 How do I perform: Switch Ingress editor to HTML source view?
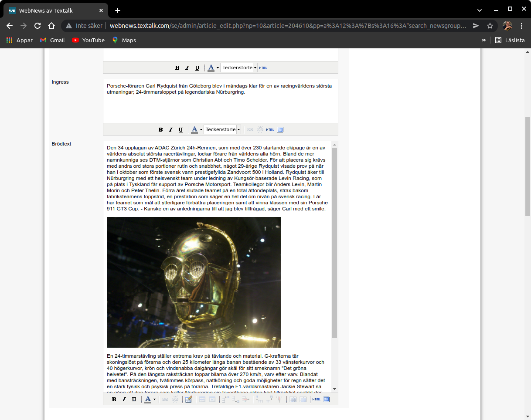270,129
